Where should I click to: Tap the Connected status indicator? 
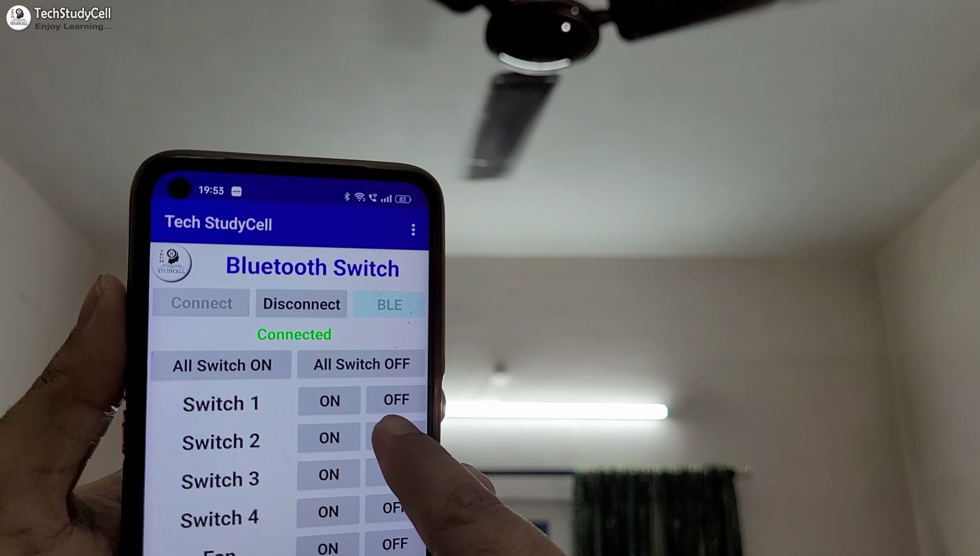[293, 334]
